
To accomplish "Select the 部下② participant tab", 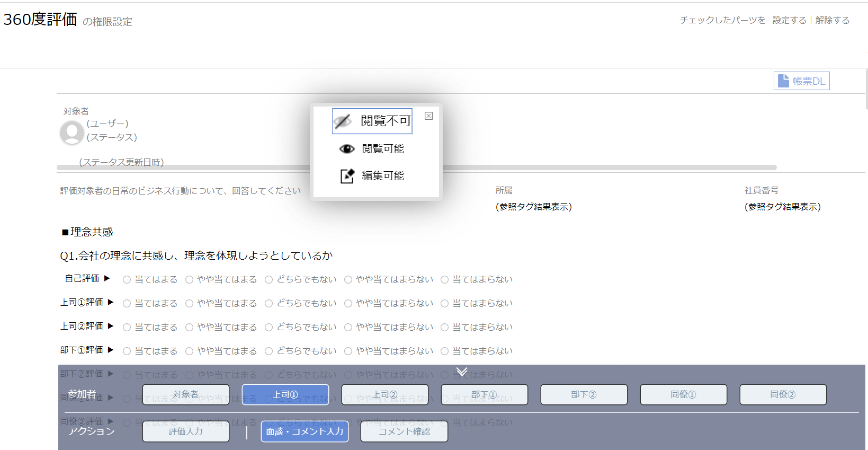I will click(584, 395).
